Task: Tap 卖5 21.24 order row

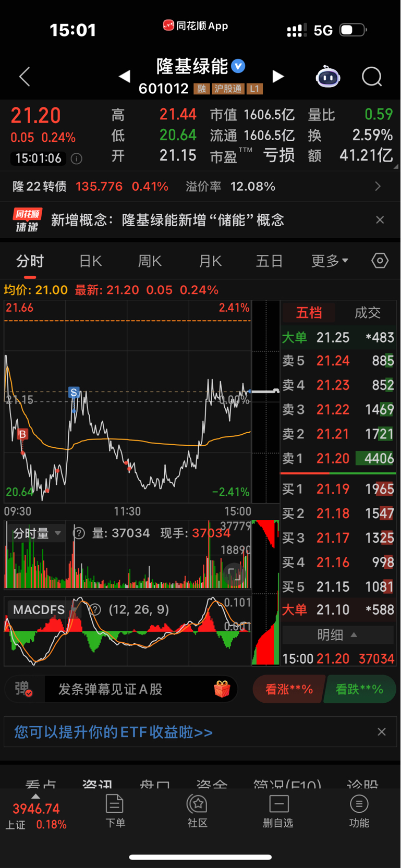Action: [338, 361]
